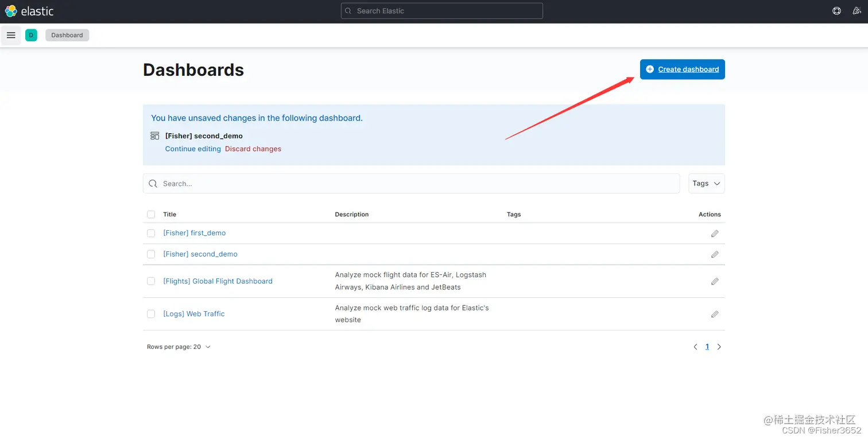Open [Flights] Global Flight Dashboard
868x438 pixels.
coord(218,281)
